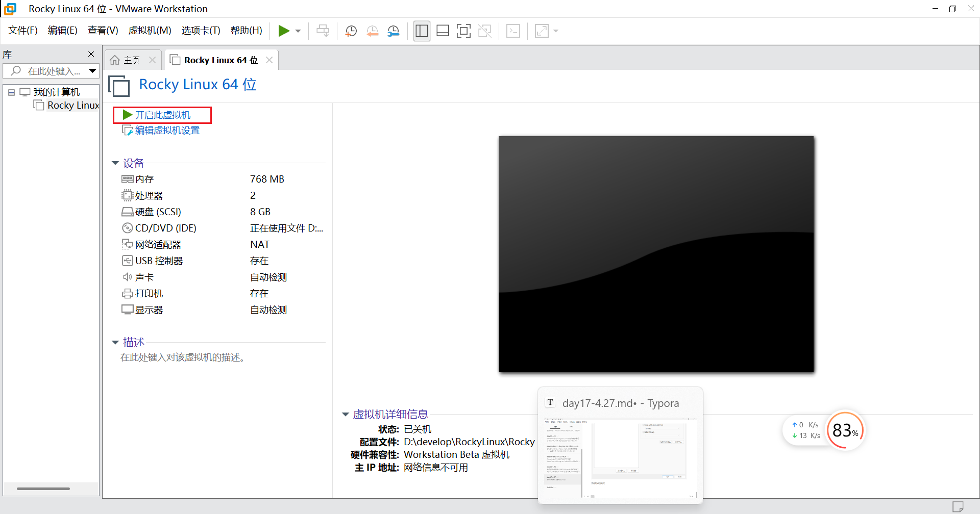Image resolution: width=980 pixels, height=514 pixels.
Task: Open the USB 控制器 device setting
Action: point(159,261)
